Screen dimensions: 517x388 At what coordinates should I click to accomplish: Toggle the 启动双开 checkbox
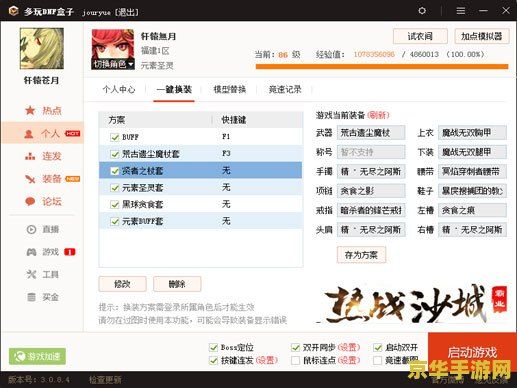tap(377, 348)
